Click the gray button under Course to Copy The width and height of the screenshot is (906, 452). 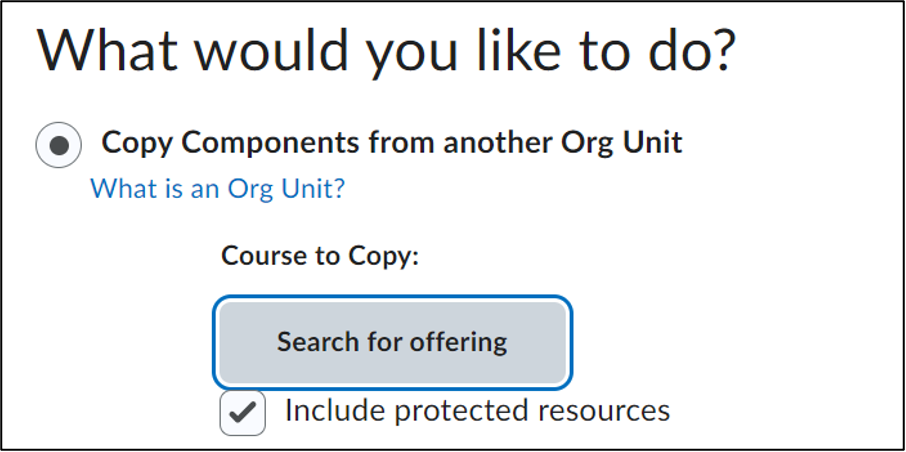click(392, 342)
